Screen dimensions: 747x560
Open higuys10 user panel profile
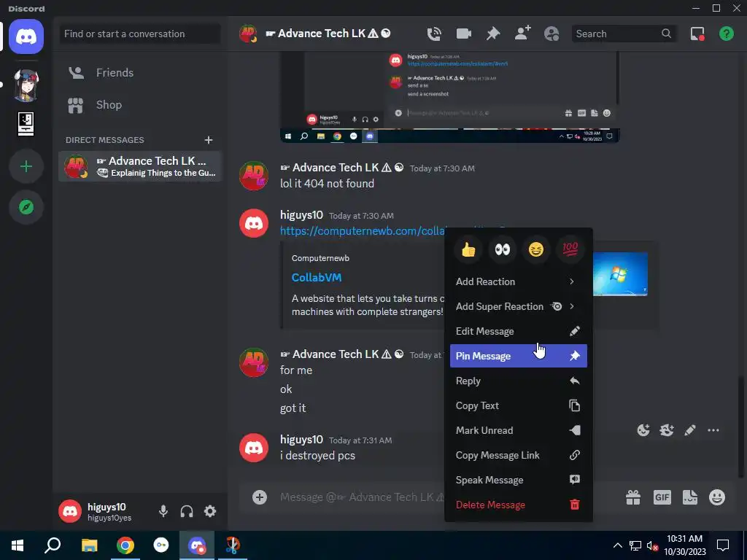pos(103,511)
